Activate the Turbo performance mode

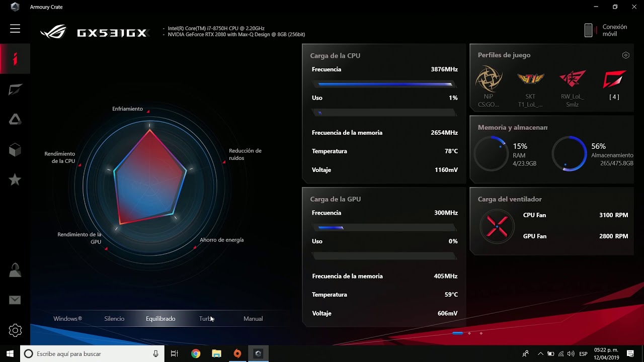[206, 319]
